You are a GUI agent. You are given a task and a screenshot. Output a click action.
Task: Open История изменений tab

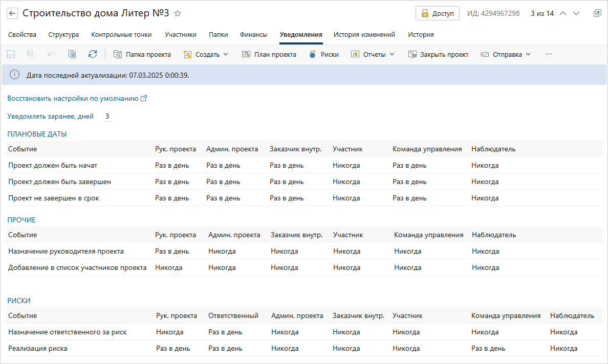[364, 34]
